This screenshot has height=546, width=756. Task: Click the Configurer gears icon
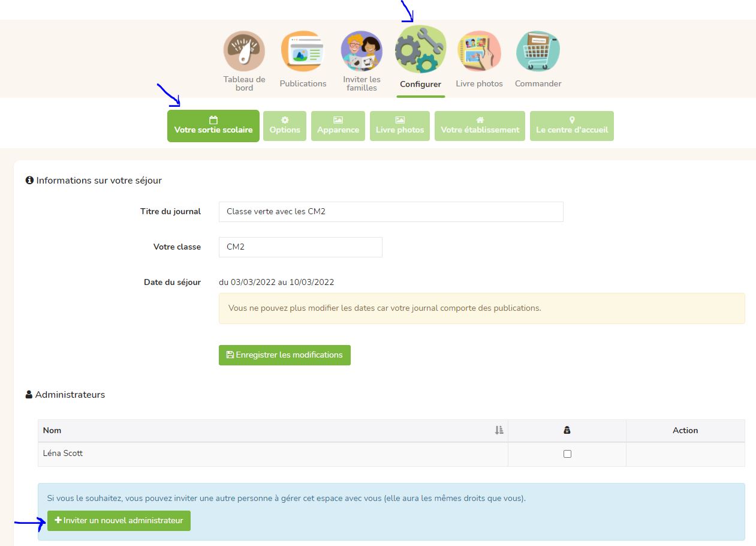pos(420,50)
